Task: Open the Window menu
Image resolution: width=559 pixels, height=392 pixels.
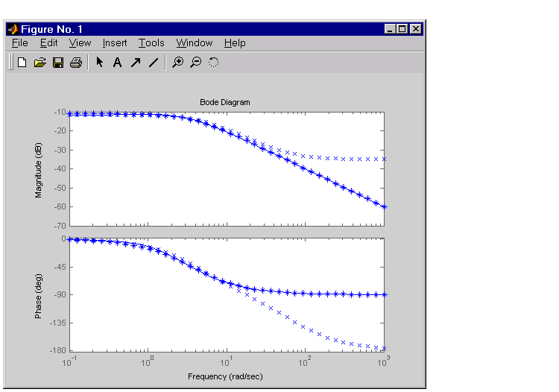Action: pyautogui.click(x=195, y=43)
